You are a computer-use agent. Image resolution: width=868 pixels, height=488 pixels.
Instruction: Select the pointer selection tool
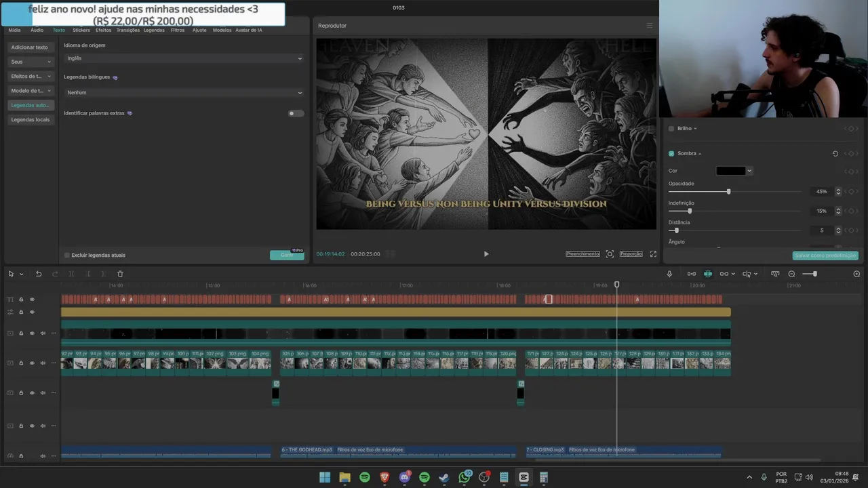coord(11,274)
